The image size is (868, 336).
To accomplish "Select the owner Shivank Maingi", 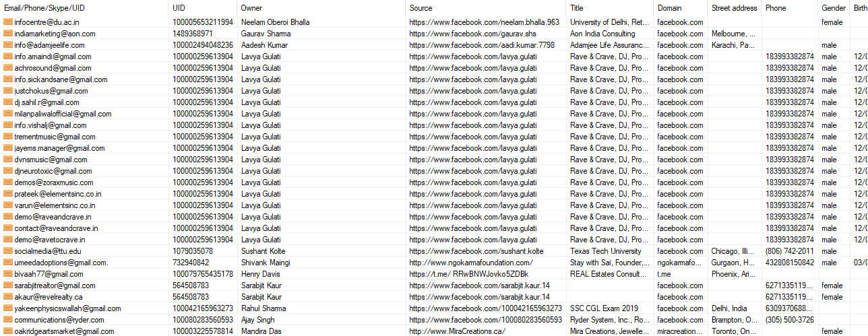I will coord(265,263).
